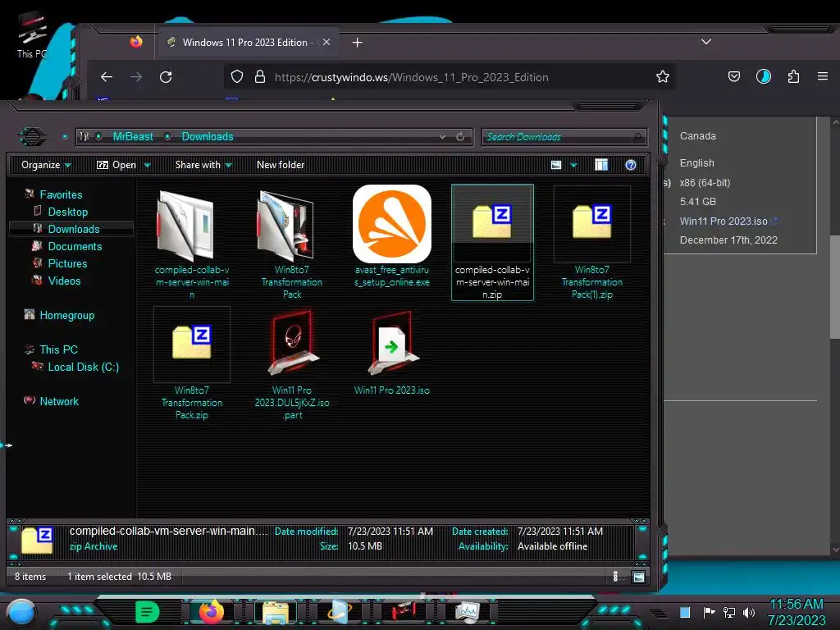This screenshot has width=840, height=630.
Task: Click the Start orb
Action: click(x=21, y=612)
